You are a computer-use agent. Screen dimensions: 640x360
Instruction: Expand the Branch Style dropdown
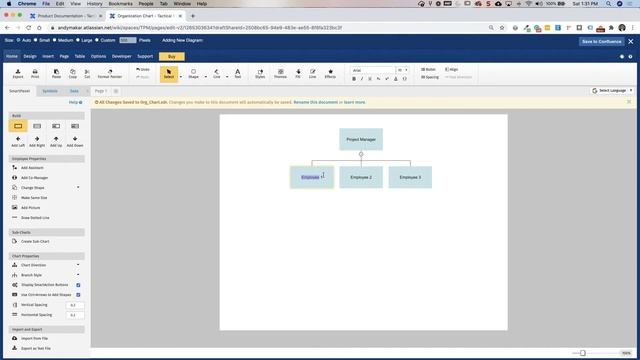coord(78,275)
